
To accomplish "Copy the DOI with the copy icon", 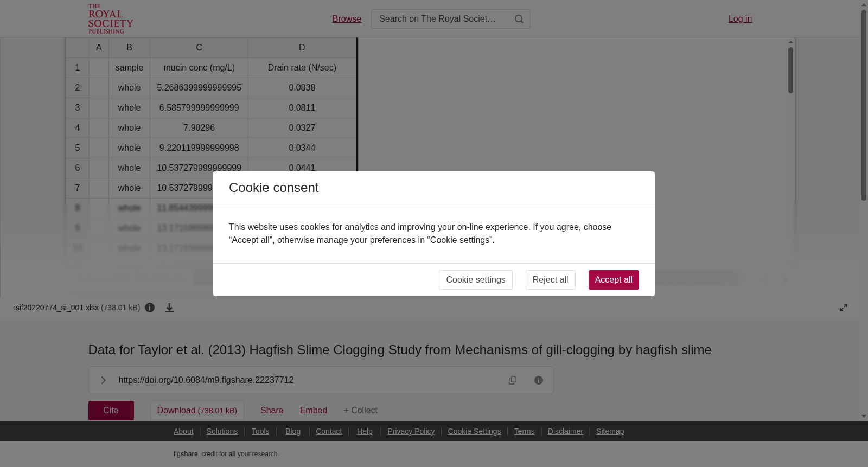I will [513, 380].
